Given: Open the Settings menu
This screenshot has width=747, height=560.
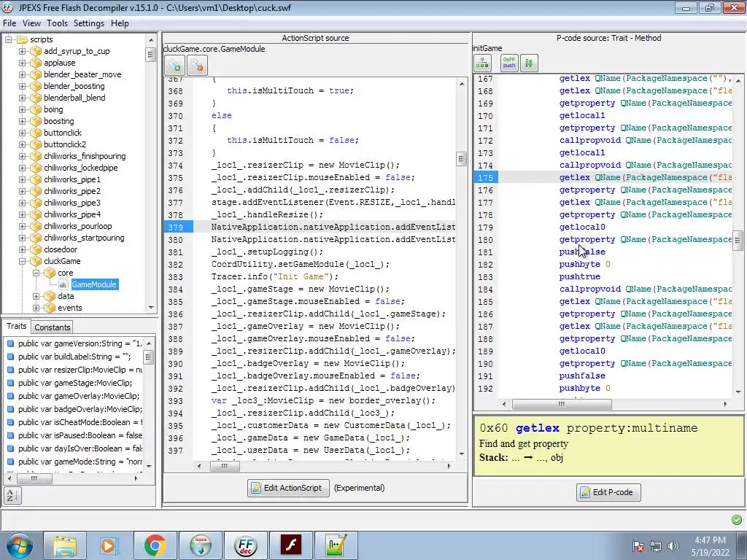Looking at the screenshot, I should pos(88,23).
